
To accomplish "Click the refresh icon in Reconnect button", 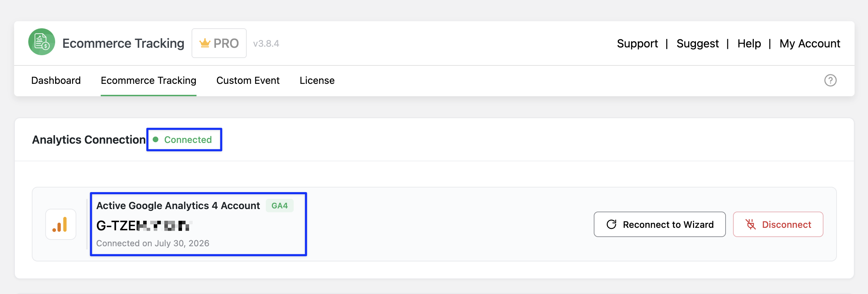I will pos(611,224).
